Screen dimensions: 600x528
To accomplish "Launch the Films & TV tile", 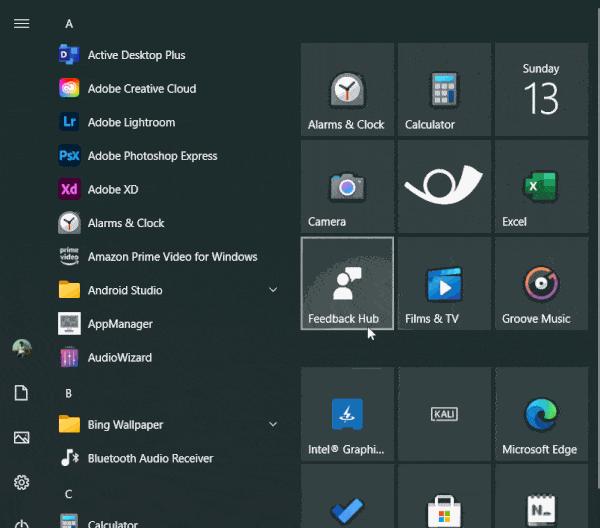I will (444, 284).
